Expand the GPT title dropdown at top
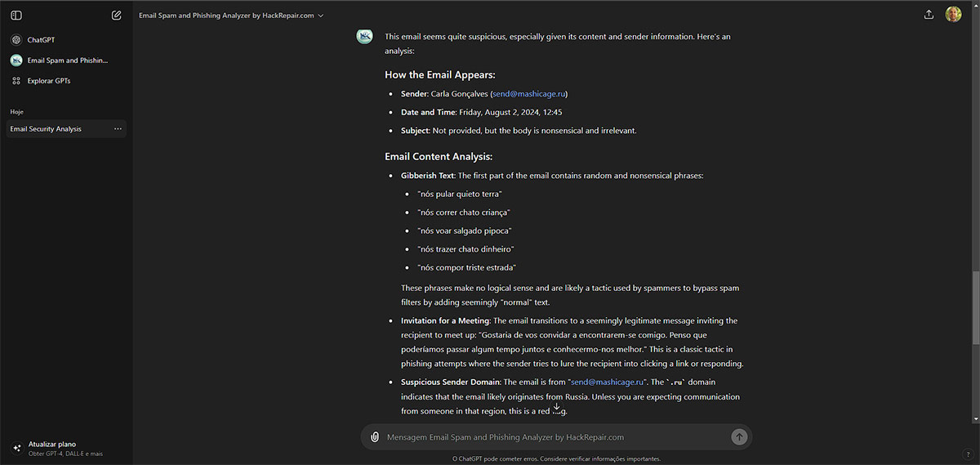Viewport: 980px width, 465px height. tap(231, 16)
